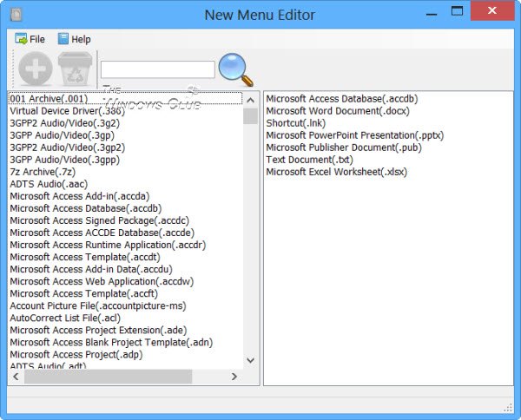Select Microsoft Publisher Document(.pub)
The image size is (521, 420).
(x=344, y=148)
